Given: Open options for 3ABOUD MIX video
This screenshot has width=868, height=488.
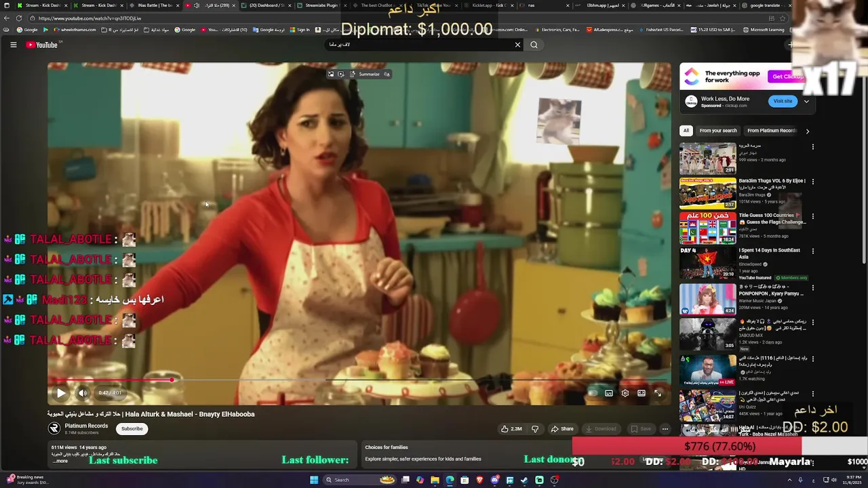Looking at the screenshot, I should click(812, 323).
